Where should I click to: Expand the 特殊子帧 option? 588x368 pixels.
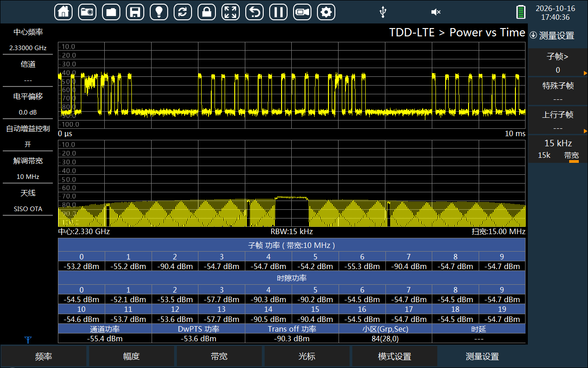click(558, 92)
